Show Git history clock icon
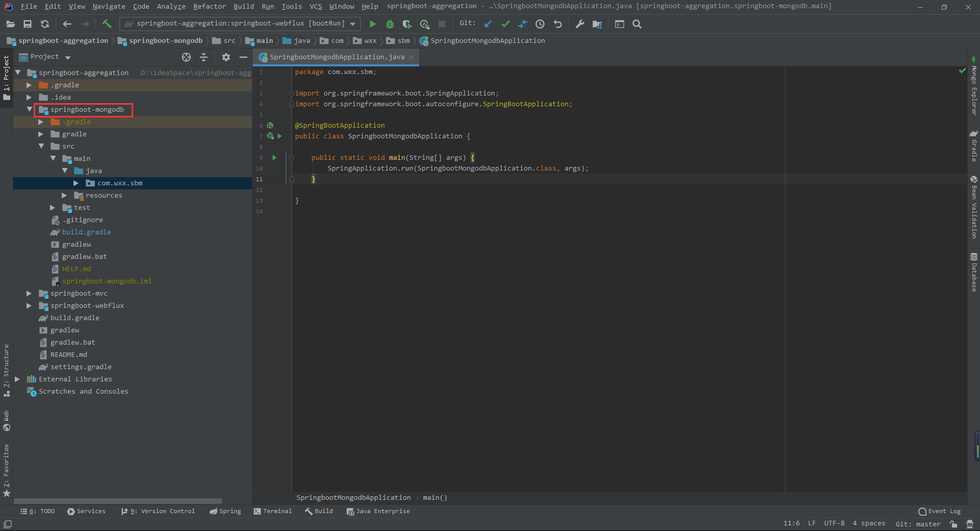 (540, 24)
